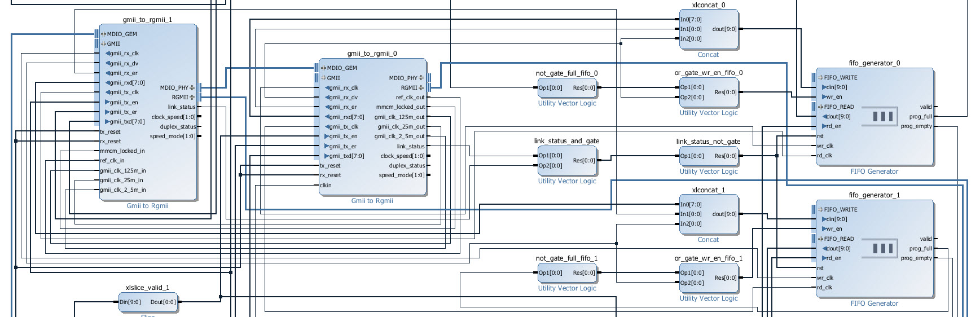
Task: Expand RGMII interface on gmii_to_rgmii_1
Action: (x=192, y=97)
